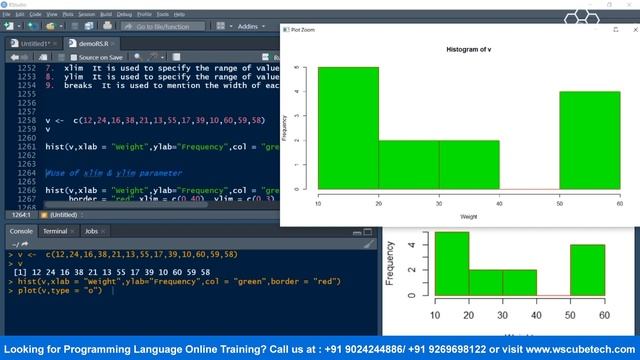Click Show in new window icon
Image resolution: width=640 pixels, height=360 pixels.
pyautogui.click(x=43, y=57)
